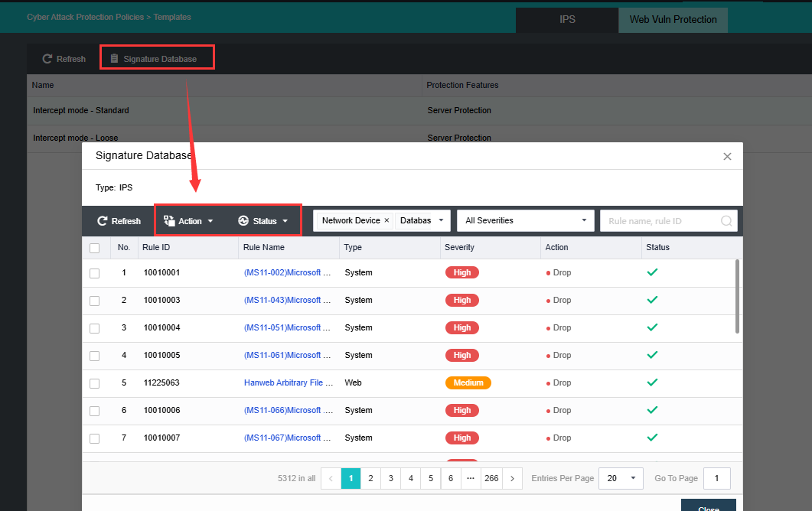
Task: Toggle the select-all checkbox in header
Action: (94, 248)
